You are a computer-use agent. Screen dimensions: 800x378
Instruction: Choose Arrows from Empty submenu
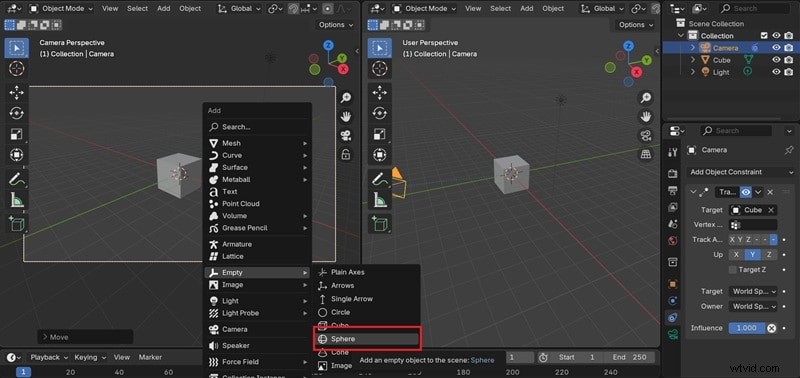pyautogui.click(x=367, y=286)
